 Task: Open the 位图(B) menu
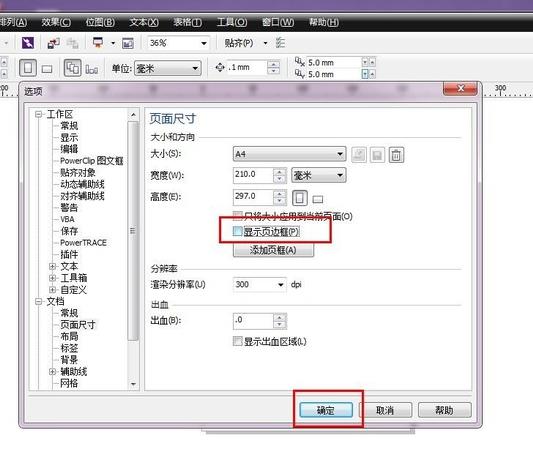[x=100, y=22]
